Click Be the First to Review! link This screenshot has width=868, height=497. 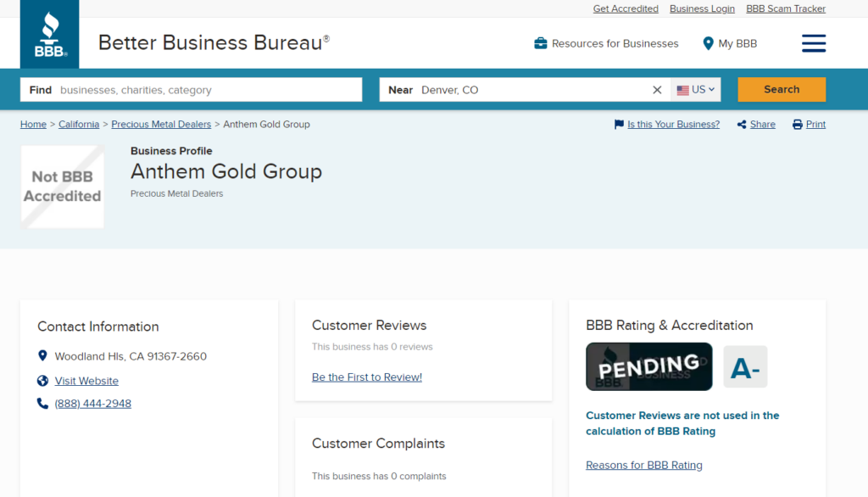click(366, 377)
